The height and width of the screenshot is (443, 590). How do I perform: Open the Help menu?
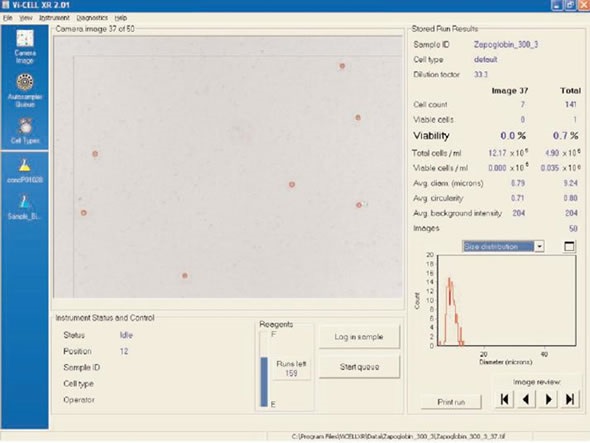point(120,18)
